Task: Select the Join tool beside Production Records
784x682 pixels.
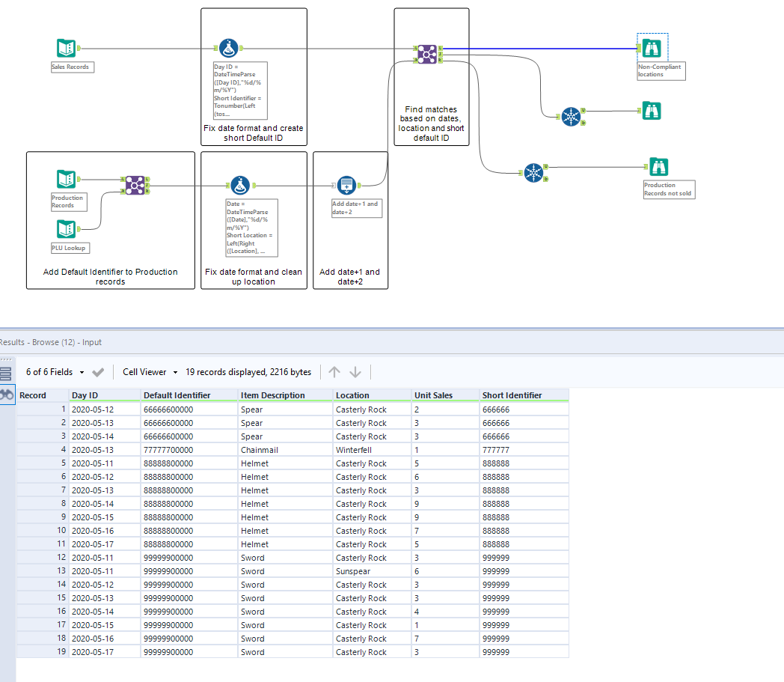Action: (x=135, y=184)
